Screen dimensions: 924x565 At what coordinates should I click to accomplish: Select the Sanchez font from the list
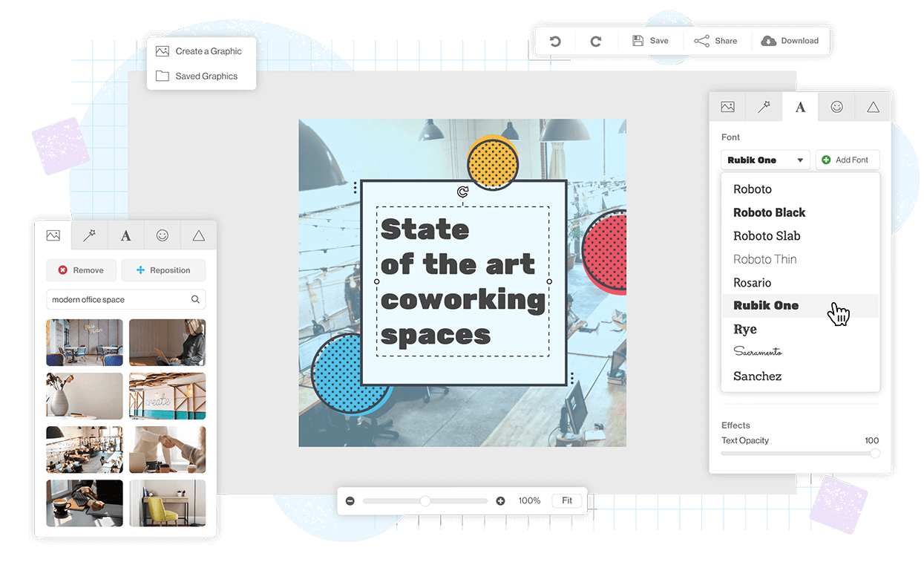[758, 376]
